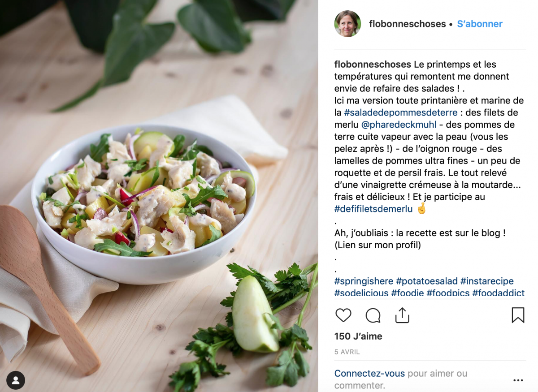Select the #instarecipe hashtag

(487, 281)
